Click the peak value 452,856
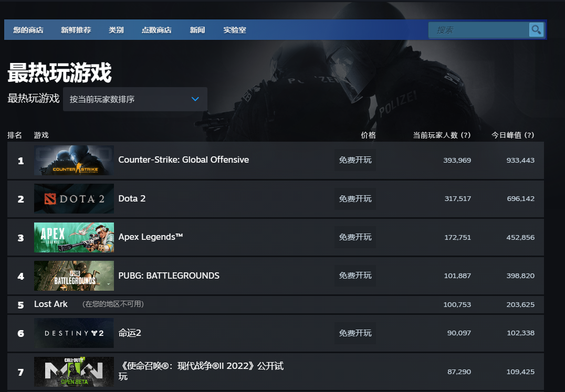This screenshot has width=565, height=392. coord(520,237)
